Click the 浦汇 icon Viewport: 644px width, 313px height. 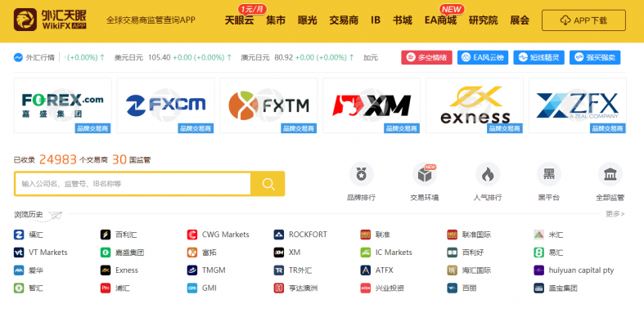click(105, 288)
